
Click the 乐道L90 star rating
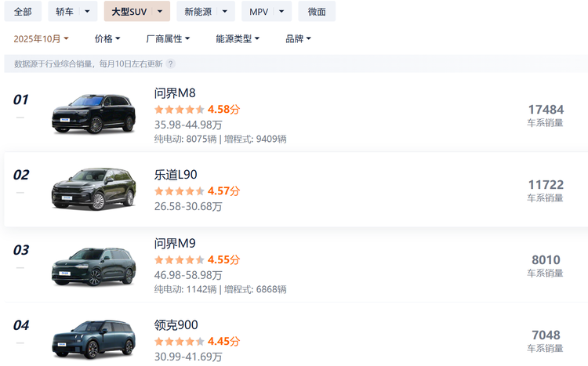[x=180, y=191]
